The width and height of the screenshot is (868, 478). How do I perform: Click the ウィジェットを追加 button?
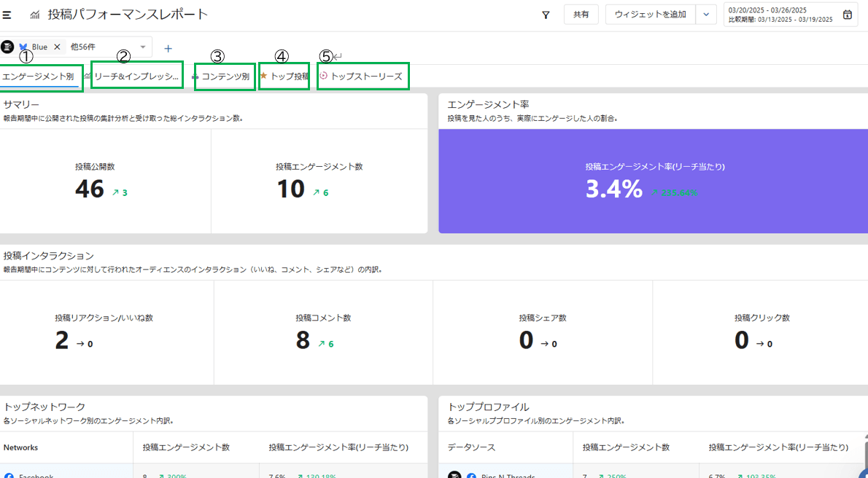click(x=650, y=15)
